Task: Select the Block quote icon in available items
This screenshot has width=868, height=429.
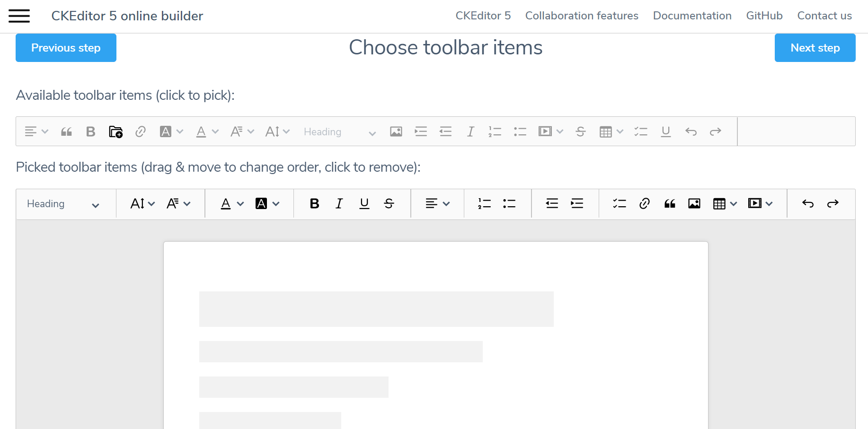Action: point(66,131)
